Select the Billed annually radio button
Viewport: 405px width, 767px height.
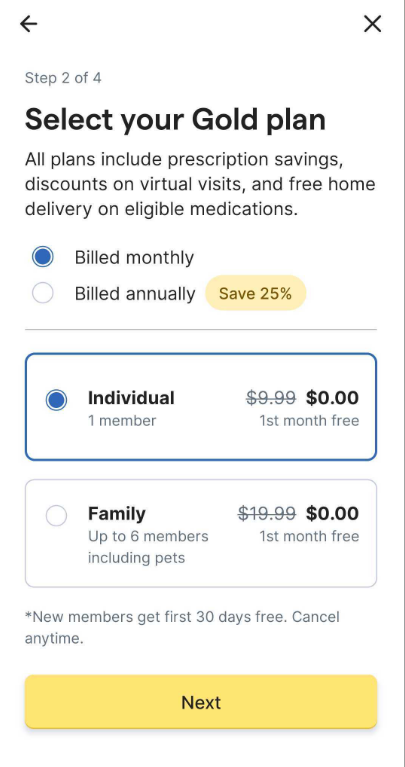point(43,293)
